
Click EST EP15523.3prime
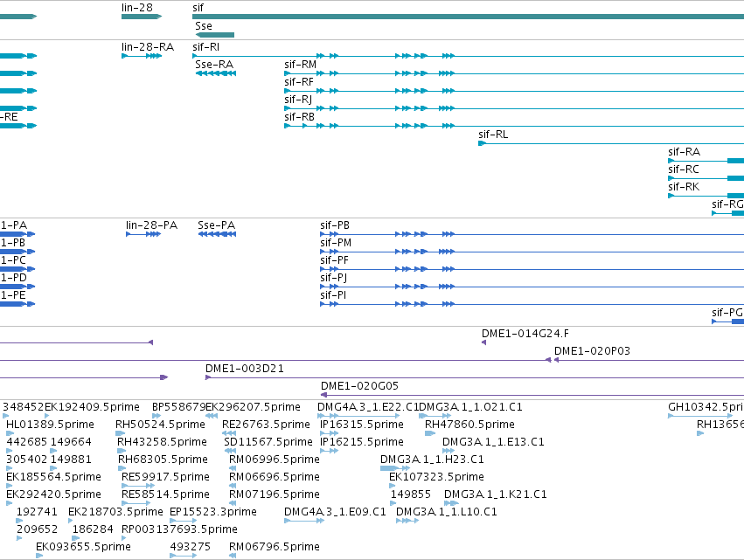[x=183, y=521]
